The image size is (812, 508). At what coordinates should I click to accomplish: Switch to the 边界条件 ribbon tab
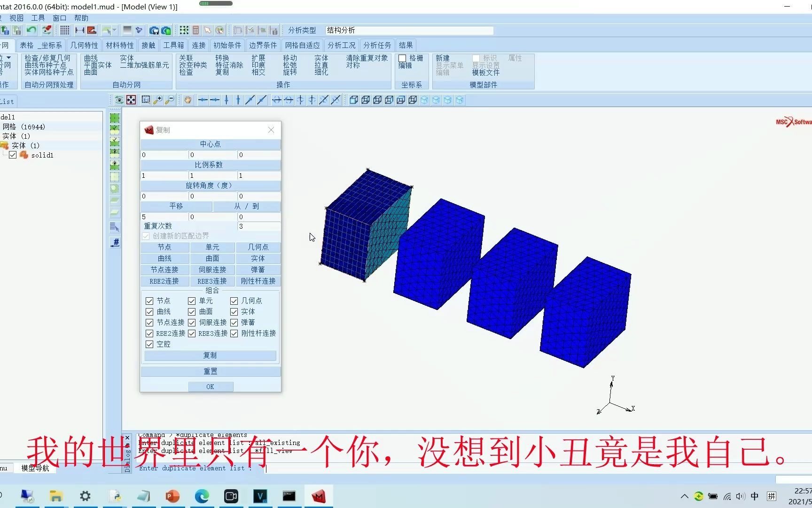pos(262,45)
